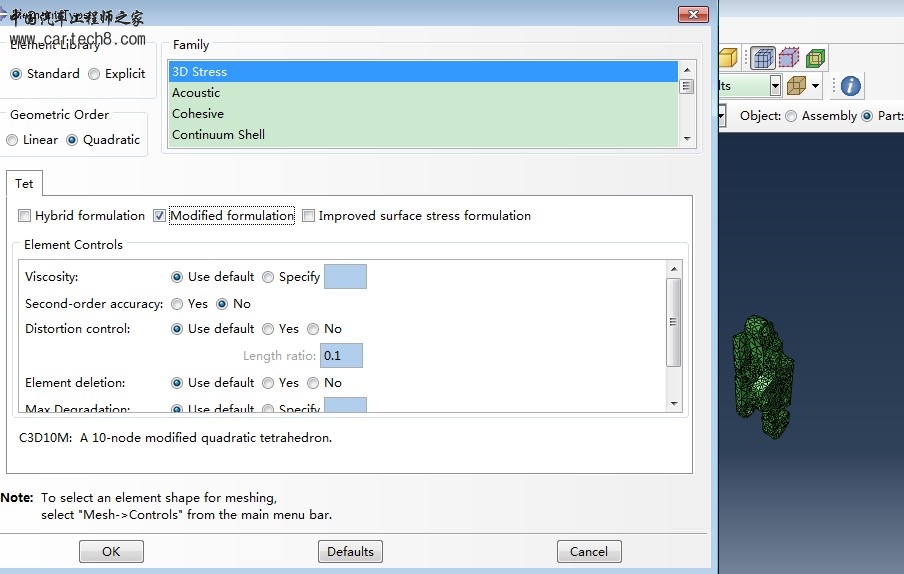This screenshot has height=574, width=904.
Task: Open dropdown arrow beside wireframe cube icon
Action: 815,86
